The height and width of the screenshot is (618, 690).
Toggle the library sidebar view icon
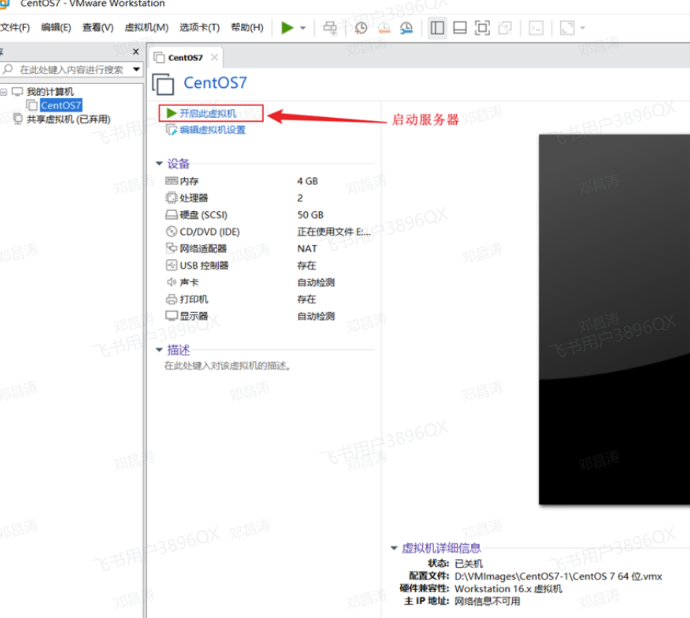click(x=437, y=28)
